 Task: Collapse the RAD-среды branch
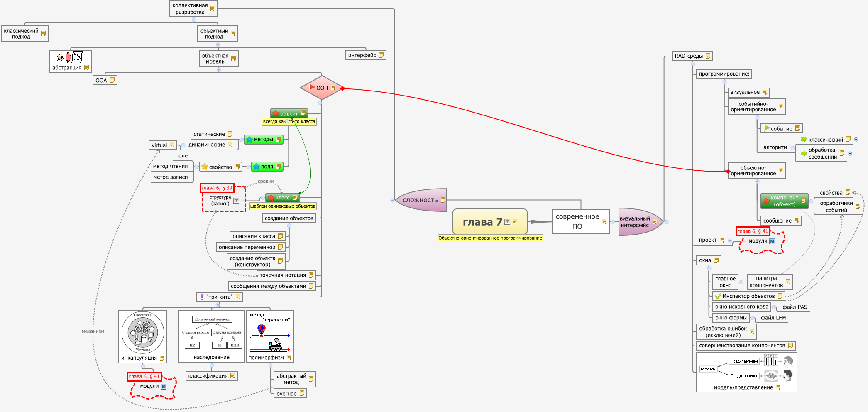693,64
